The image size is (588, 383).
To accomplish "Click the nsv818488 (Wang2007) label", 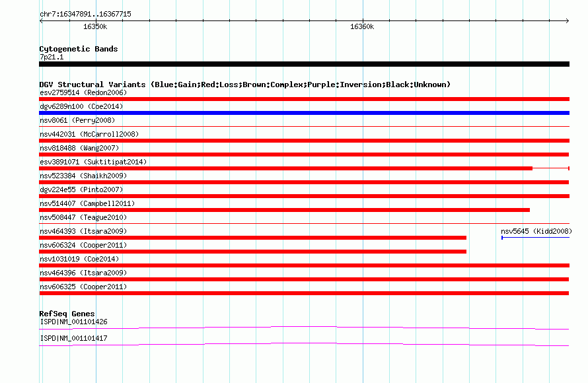I will (79, 148).
